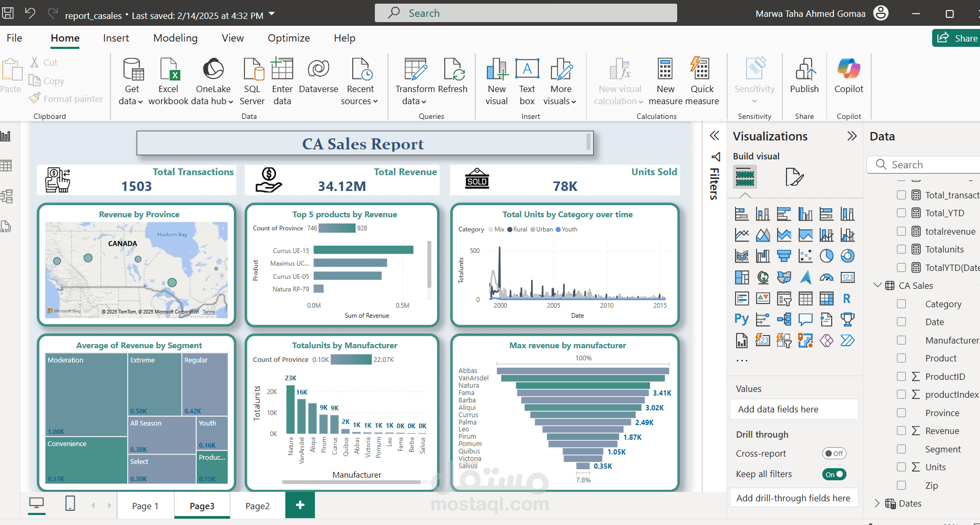Click Enter data icon
980x525 pixels.
(282, 68)
